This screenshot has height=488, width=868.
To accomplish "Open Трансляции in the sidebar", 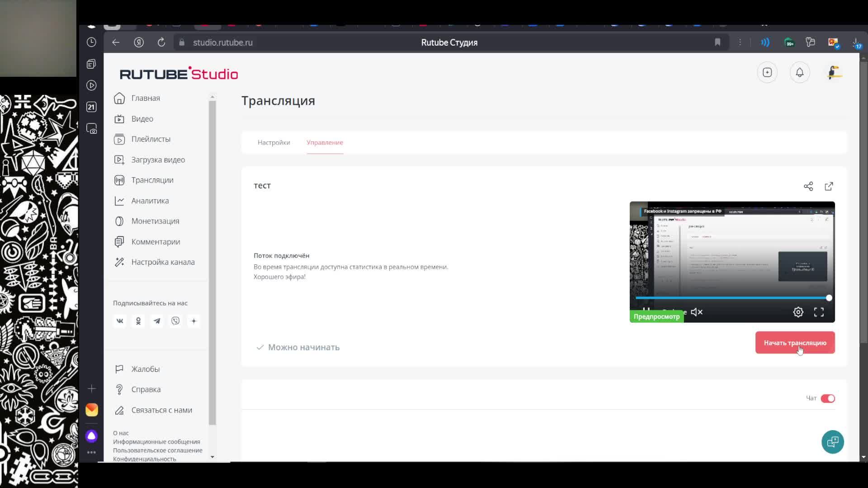I will tap(152, 180).
